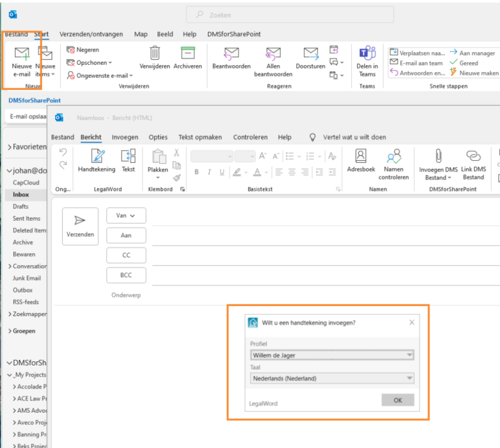Open the Beeld tab
Image resolution: width=500 pixels, height=448 pixels.
165,34
